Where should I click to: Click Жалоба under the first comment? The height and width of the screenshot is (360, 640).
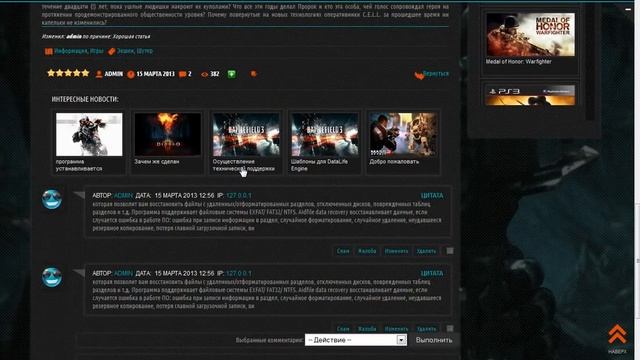point(367,251)
